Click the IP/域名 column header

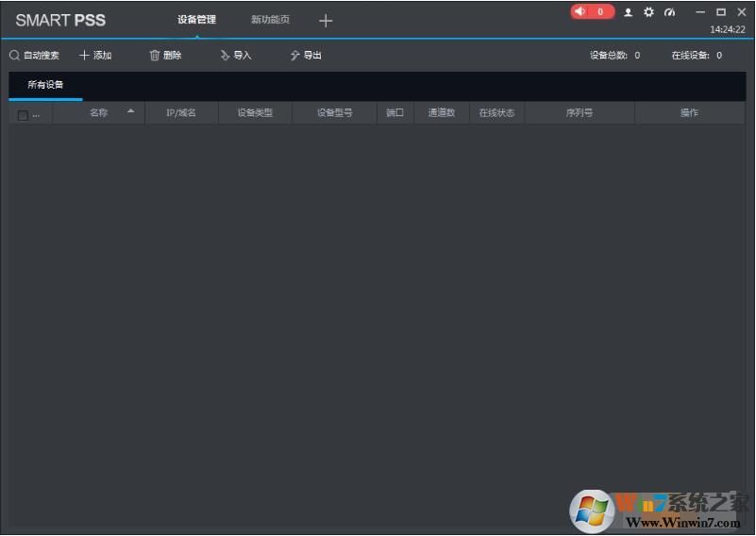point(181,113)
